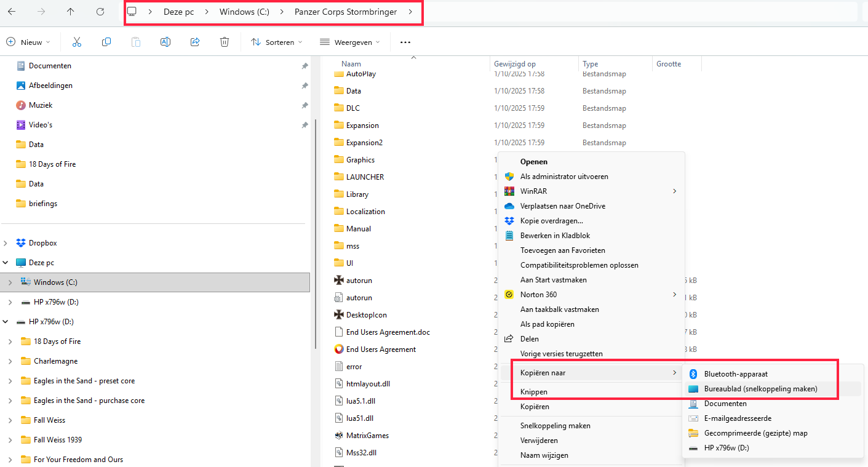The image size is (868, 467).
Task: Click the Delete trash can icon
Action: point(225,42)
